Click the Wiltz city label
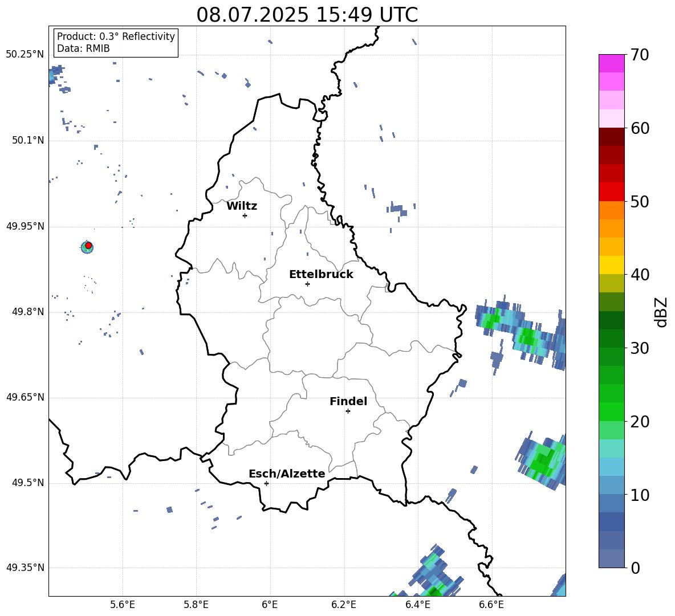This screenshot has width=675, height=616. point(242,206)
